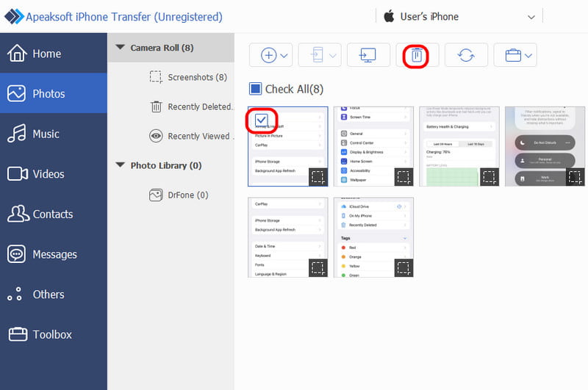Click screenshot badge on Screen Time thumbnail
Screen dimensions: 588x390
point(404,177)
